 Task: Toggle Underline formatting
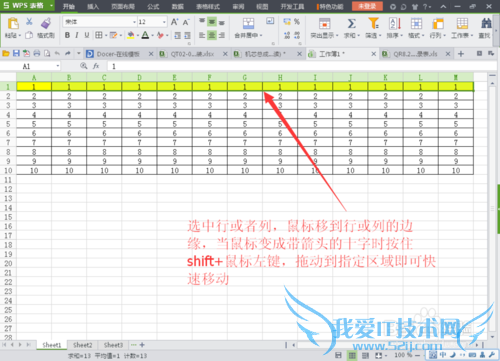(x=87, y=35)
